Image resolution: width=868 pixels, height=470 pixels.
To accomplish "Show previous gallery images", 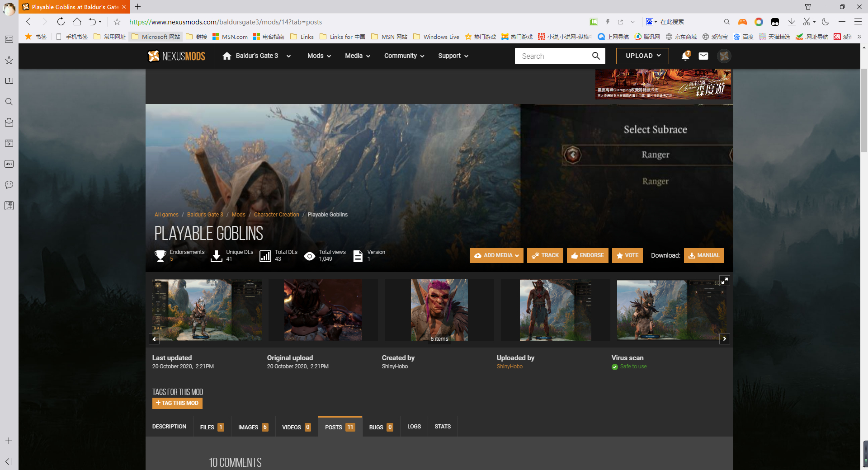I will tap(154, 339).
